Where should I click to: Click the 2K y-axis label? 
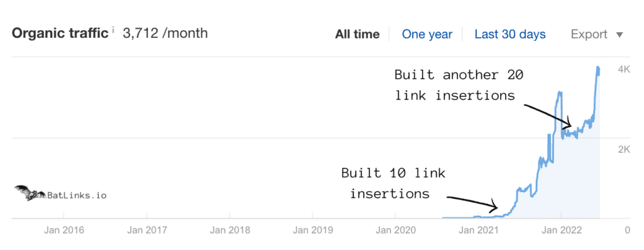coord(624,150)
